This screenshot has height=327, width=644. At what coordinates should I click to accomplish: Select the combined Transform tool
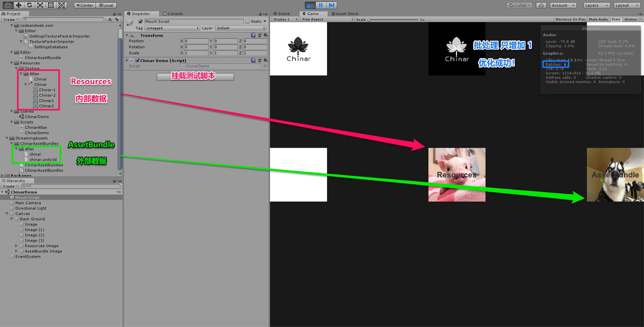pyautogui.click(x=61, y=5)
